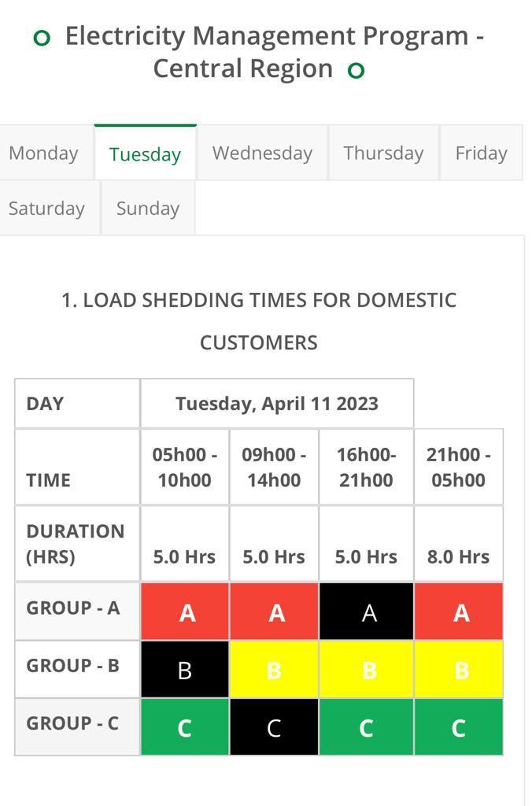Click green Group C cell under 21h00 - 05h00
The width and height of the screenshot is (532, 806).
coord(459,727)
